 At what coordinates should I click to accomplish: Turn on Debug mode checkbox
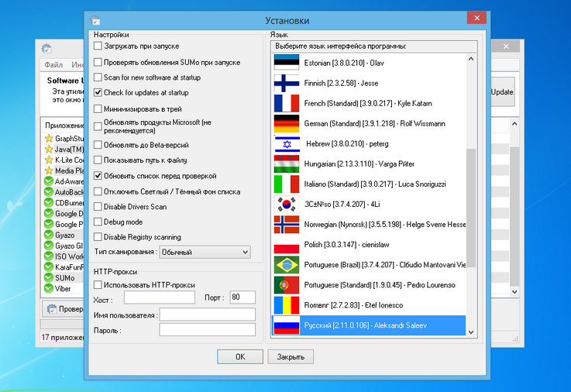pos(98,222)
